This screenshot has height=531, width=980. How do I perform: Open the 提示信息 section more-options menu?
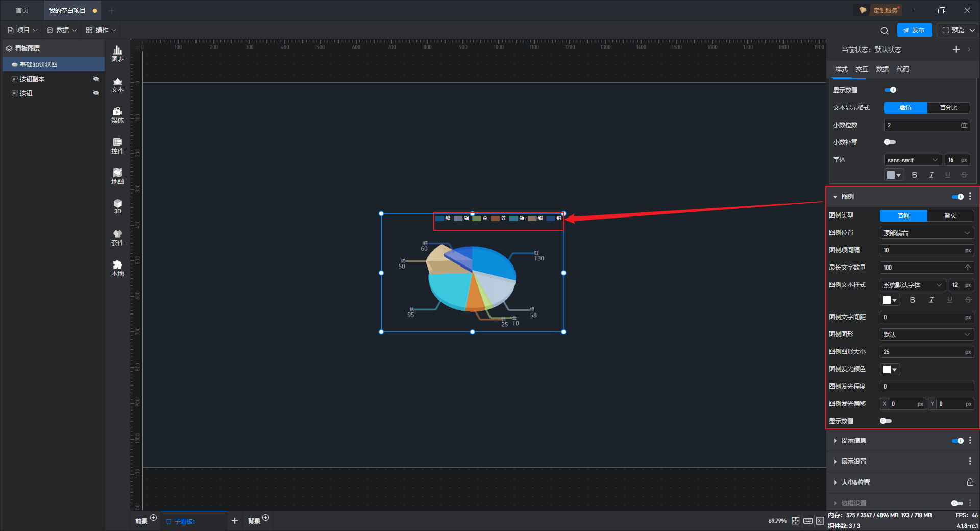tap(970, 441)
